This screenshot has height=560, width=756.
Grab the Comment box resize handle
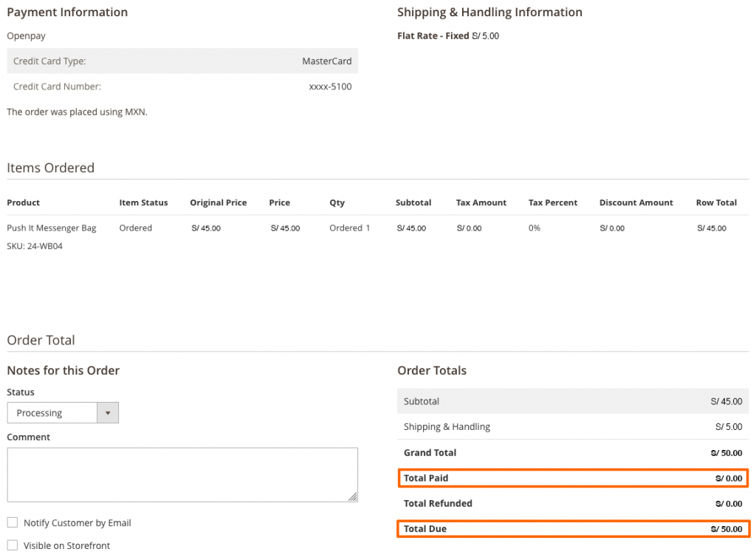tap(353, 496)
